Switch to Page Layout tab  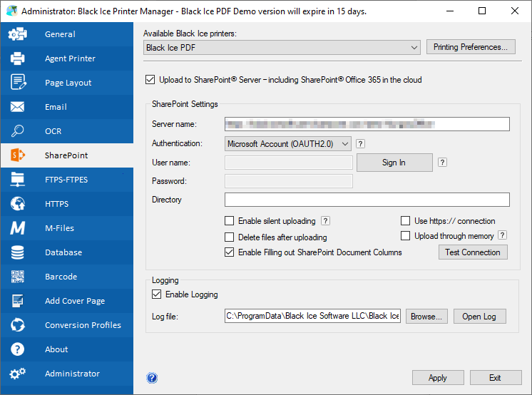[68, 83]
